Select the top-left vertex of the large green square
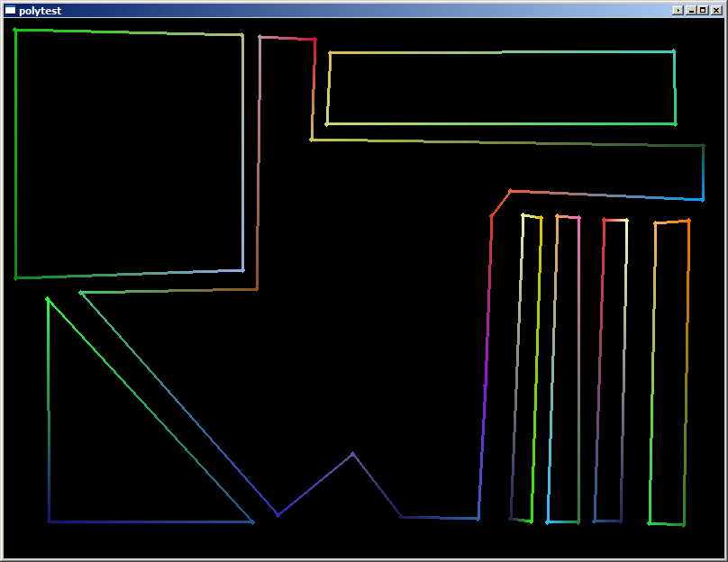728x562 pixels. coord(15,30)
